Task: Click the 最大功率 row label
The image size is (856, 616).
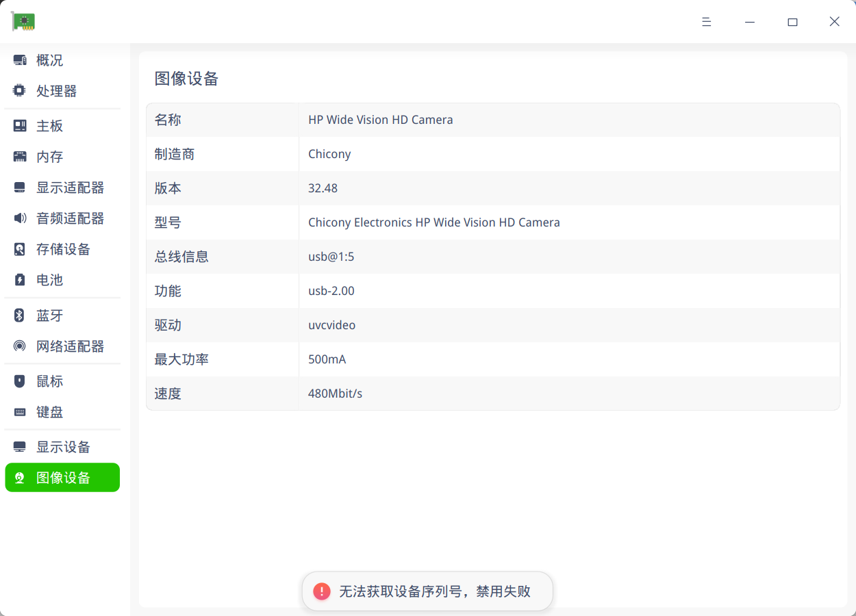Action: point(181,359)
